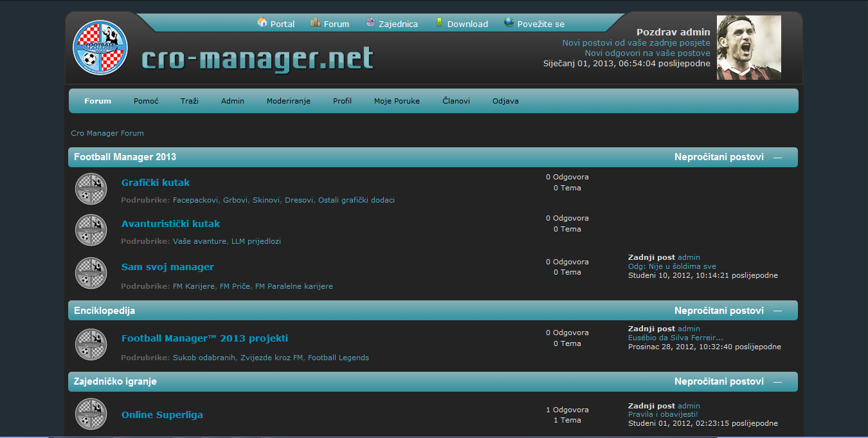Open the Enciklopedija category title
This screenshot has width=868, height=438.
104,311
